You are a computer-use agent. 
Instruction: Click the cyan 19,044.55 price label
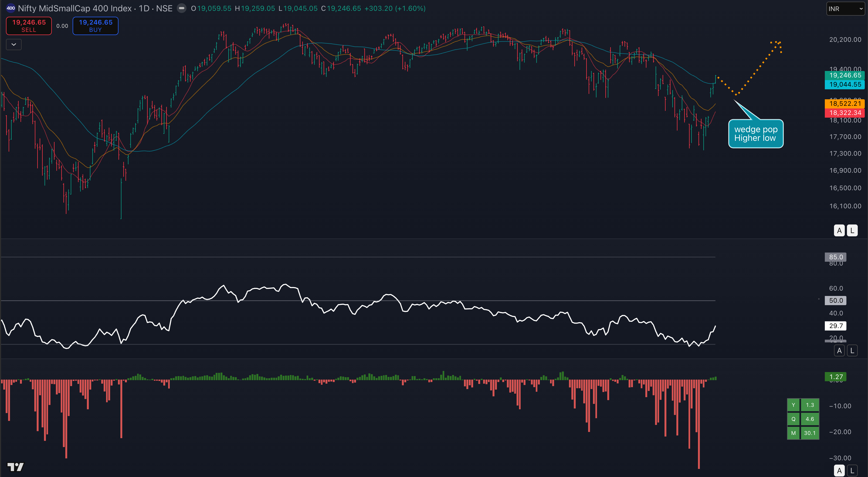pos(845,84)
